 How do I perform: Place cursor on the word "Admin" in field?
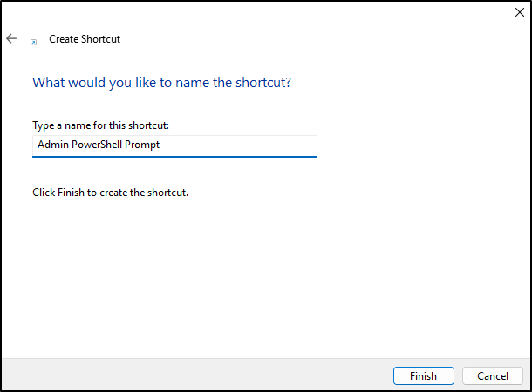(x=53, y=145)
